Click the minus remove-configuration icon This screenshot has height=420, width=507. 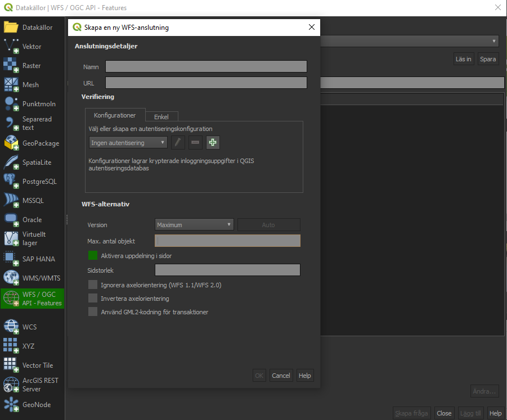coord(195,142)
